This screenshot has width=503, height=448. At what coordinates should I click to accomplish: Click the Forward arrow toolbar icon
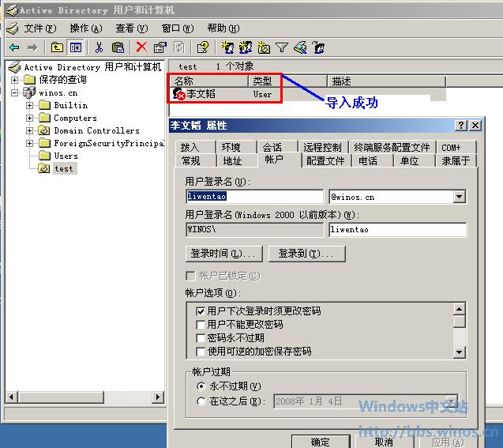pyautogui.click(x=32, y=48)
